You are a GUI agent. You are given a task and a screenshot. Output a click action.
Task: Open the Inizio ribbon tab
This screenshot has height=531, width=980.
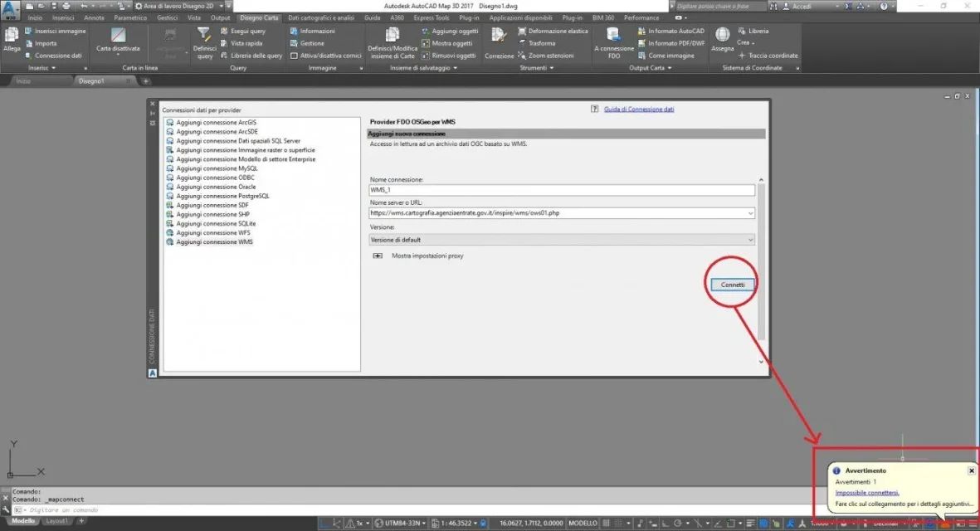tap(35, 18)
